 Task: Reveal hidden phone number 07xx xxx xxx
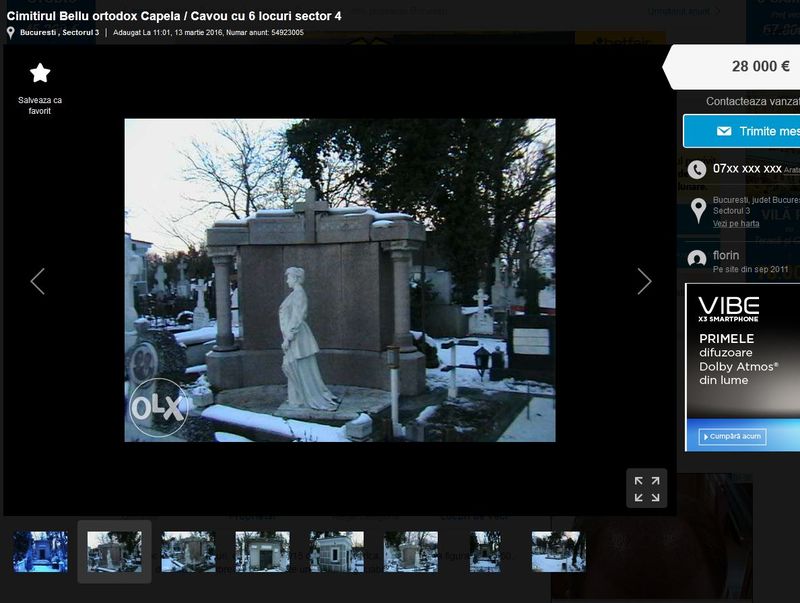point(747,169)
